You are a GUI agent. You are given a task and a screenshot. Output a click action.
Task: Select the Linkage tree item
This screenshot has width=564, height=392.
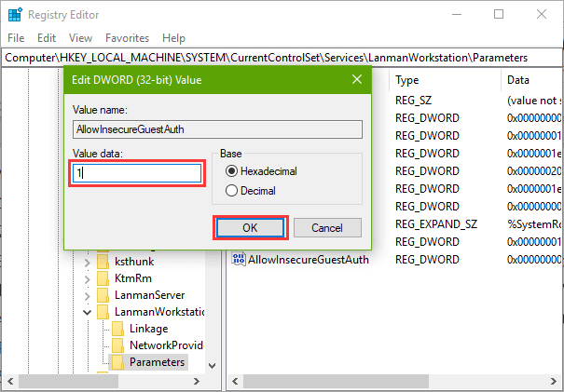point(148,329)
